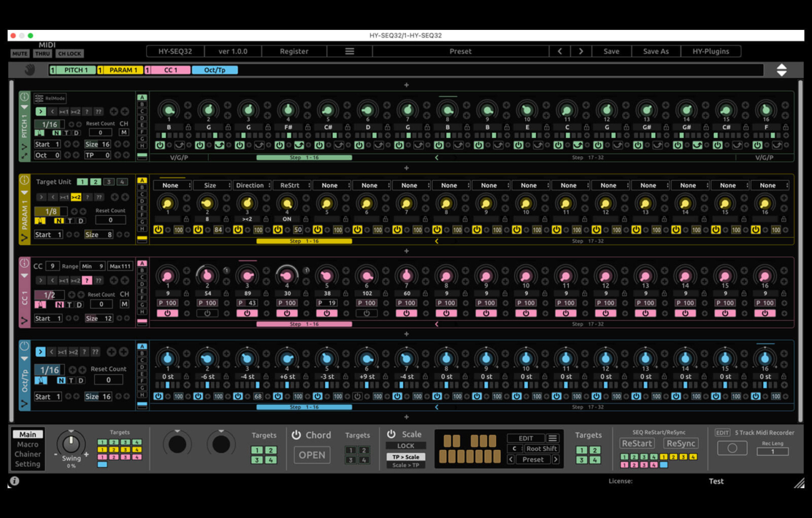Enable Target Unit 3 in PARAM 1

(109, 182)
